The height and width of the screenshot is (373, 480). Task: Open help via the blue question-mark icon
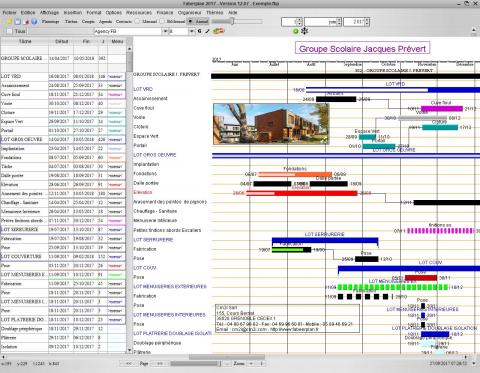[x=34, y=21]
